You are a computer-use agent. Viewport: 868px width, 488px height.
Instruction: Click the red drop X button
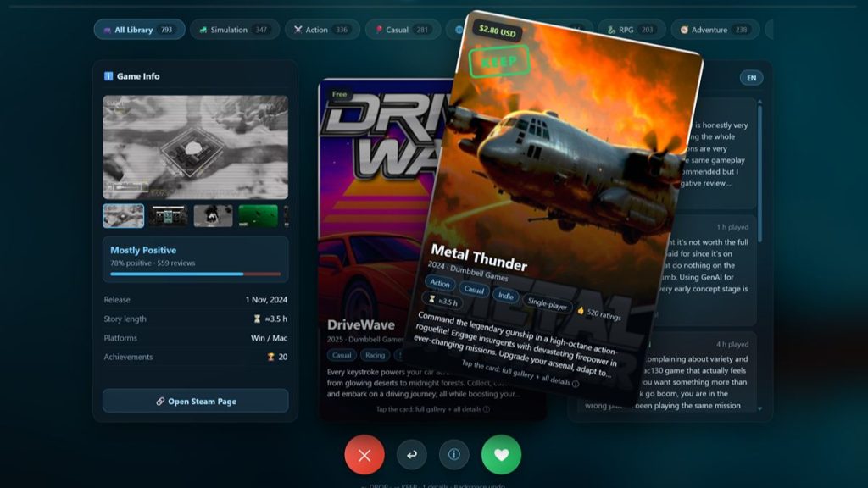(364, 455)
